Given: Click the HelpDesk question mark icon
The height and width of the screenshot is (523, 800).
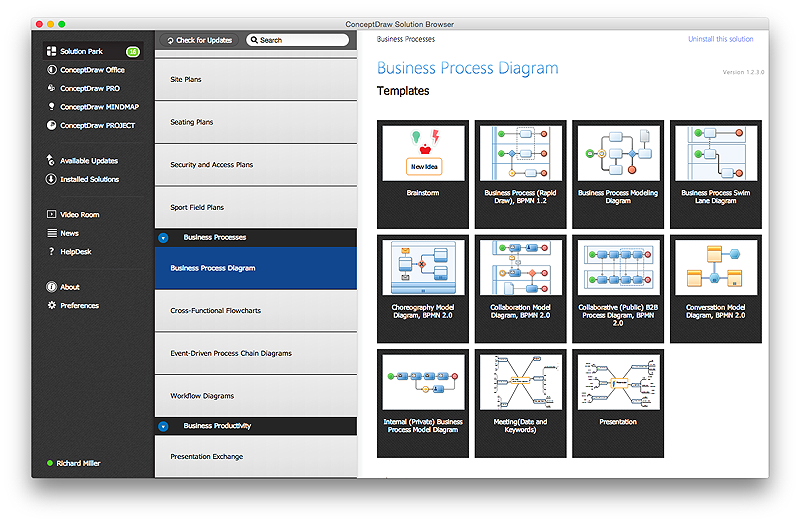Looking at the screenshot, I should tap(51, 252).
